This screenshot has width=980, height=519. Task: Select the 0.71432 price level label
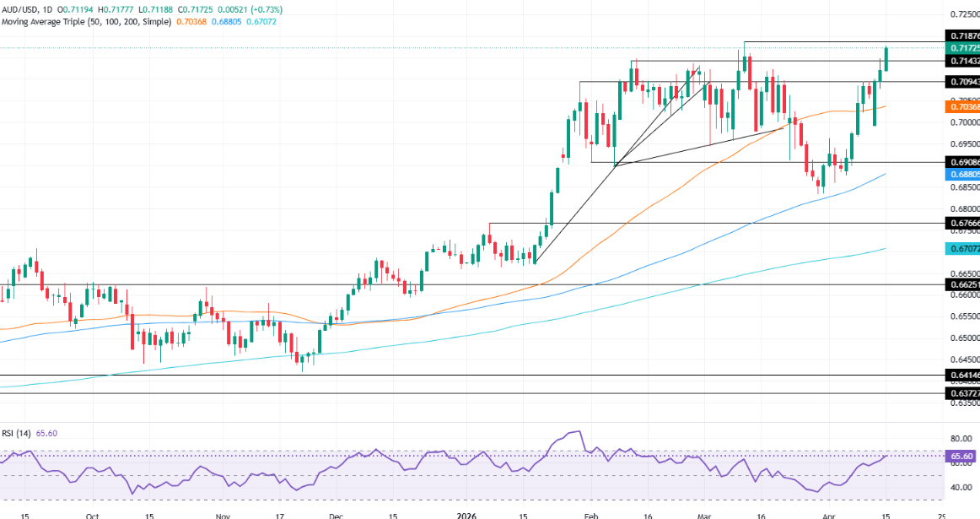click(961, 62)
